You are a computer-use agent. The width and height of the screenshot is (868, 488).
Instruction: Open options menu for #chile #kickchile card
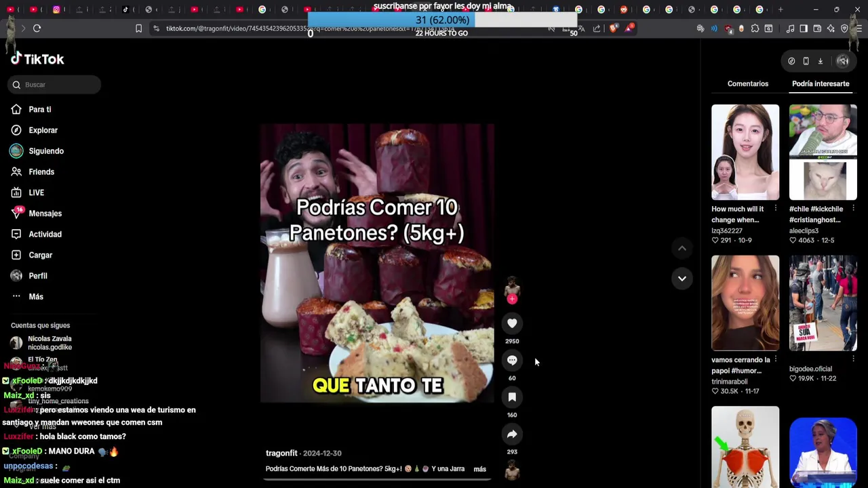pyautogui.click(x=853, y=209)
